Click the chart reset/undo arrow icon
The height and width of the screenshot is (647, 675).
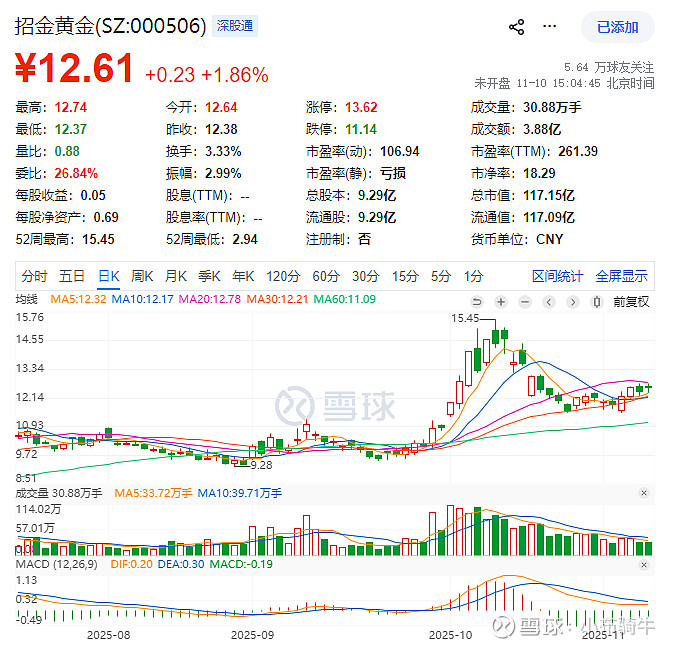(x=477, y=302)
